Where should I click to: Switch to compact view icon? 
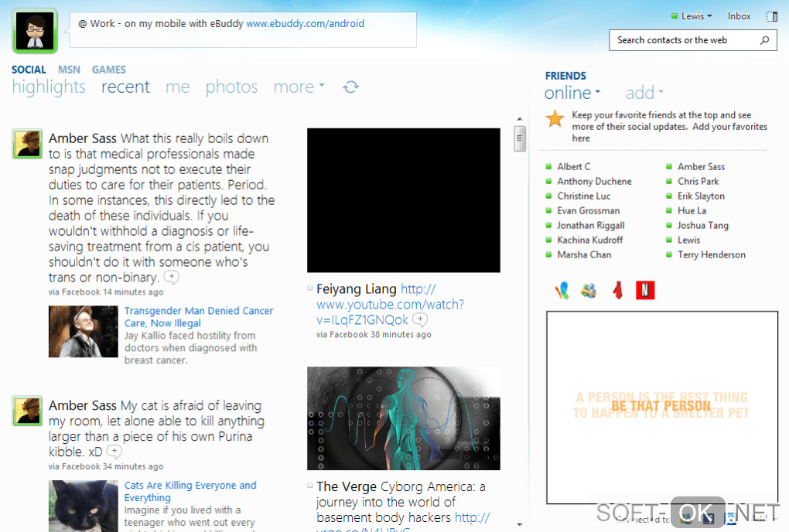point(772,16)
